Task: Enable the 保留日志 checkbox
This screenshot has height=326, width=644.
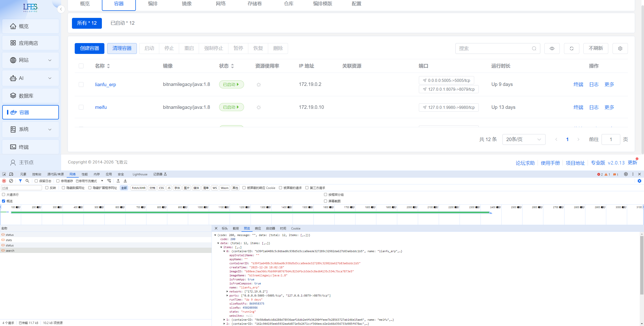Action: [x=36, y=181]
